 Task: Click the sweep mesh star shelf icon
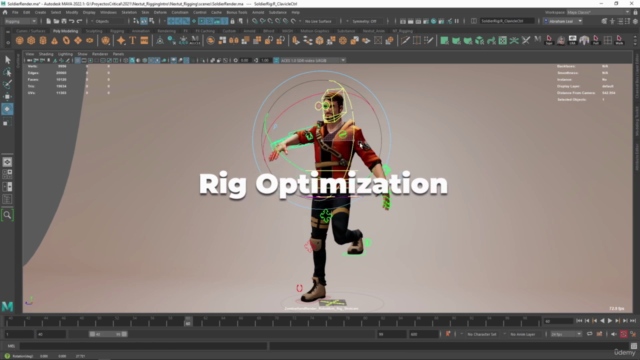(121, 40)
